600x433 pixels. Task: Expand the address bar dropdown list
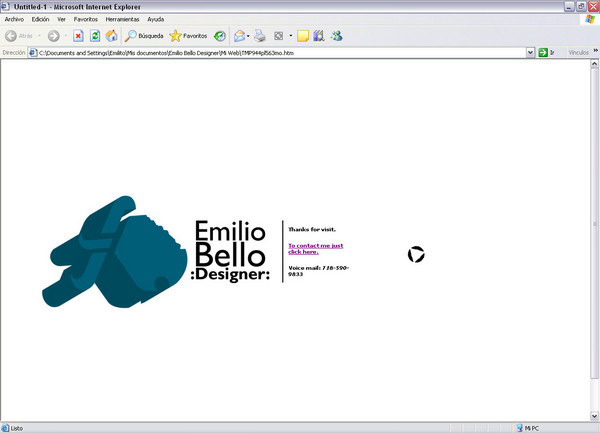[x=530, y=53]
